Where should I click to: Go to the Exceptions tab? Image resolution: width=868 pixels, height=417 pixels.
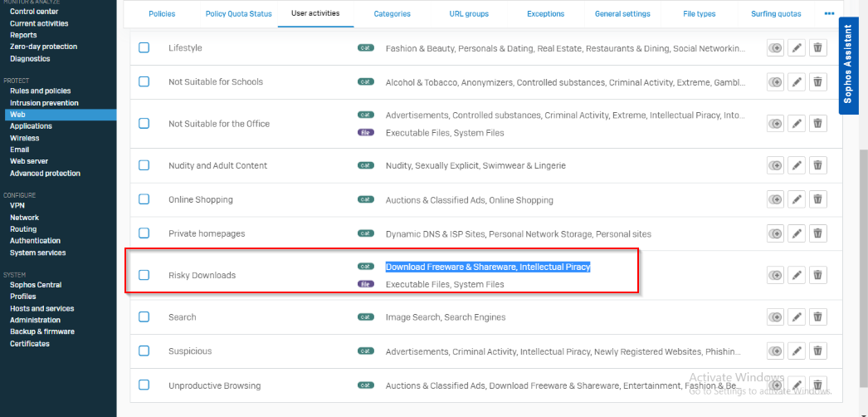pyautogui.click(x=546, y=14)
